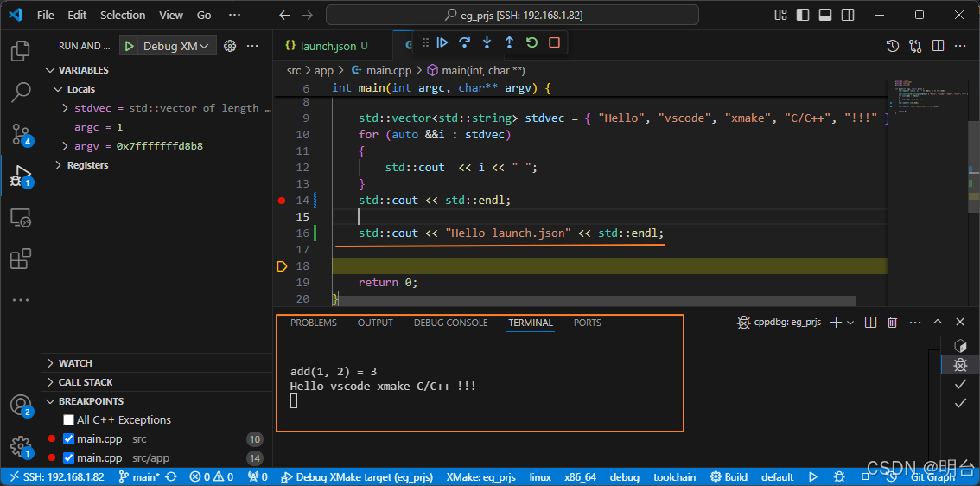Viewport: 980px width, 486px height.
Task: Switch to the PROBLEMS tab
Action: point(313,323)
